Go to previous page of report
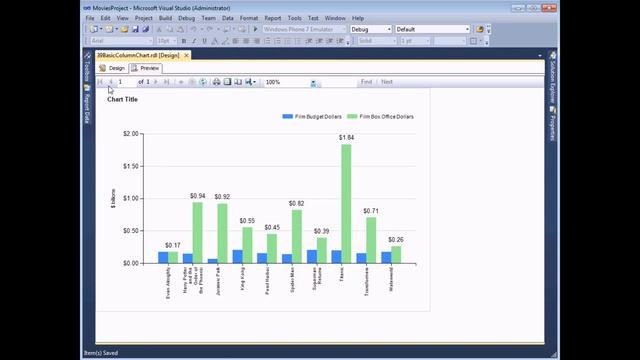This screenshot has height=360, width=640. click(x=111, y=82)
